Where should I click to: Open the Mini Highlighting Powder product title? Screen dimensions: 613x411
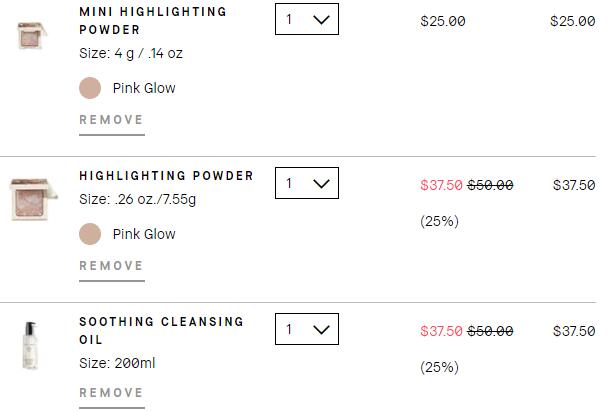[153, 21]
